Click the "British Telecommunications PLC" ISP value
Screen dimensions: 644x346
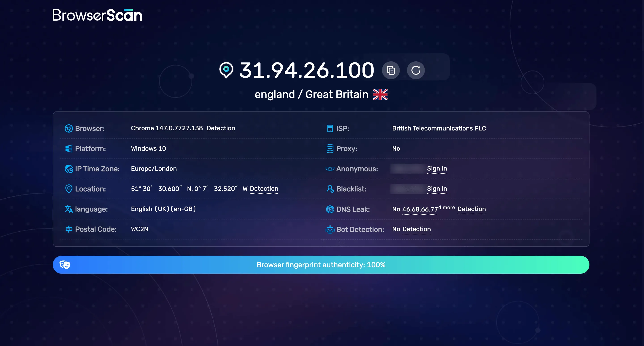pos(439,129)
